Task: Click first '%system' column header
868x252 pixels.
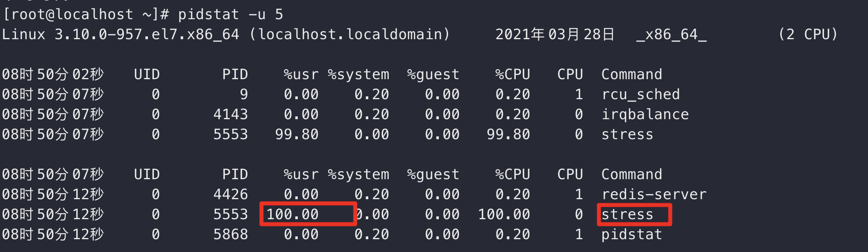Action: coord(359,75)
